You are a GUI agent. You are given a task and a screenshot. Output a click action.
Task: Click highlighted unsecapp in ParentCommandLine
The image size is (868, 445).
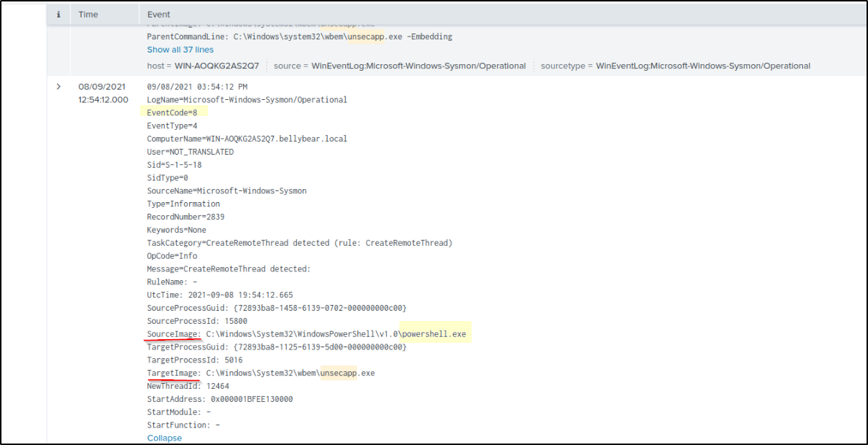click(368, 36)
